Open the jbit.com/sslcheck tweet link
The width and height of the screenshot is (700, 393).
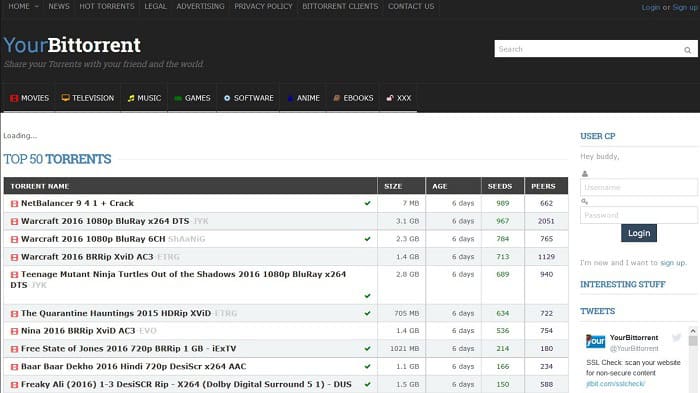click(616, 384)
